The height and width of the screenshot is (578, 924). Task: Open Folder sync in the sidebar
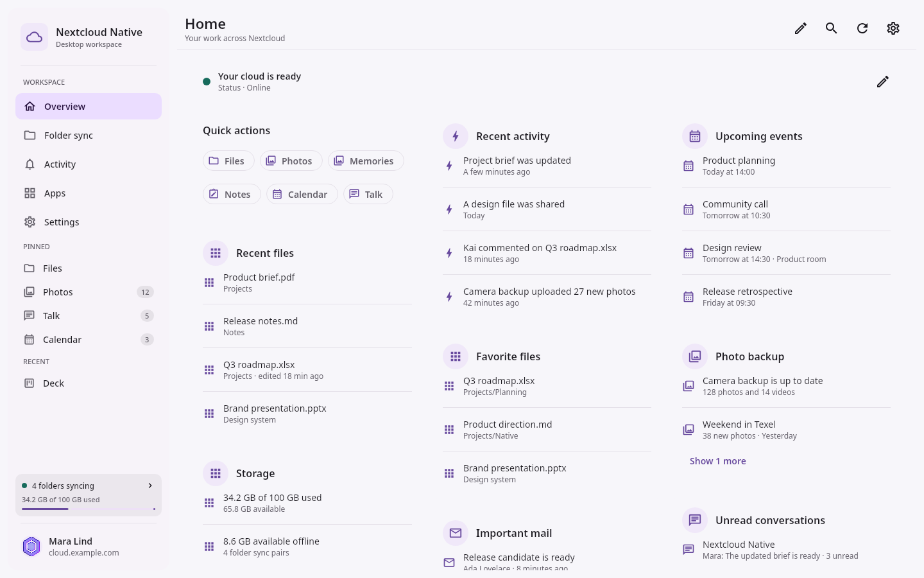pos(89,136)
